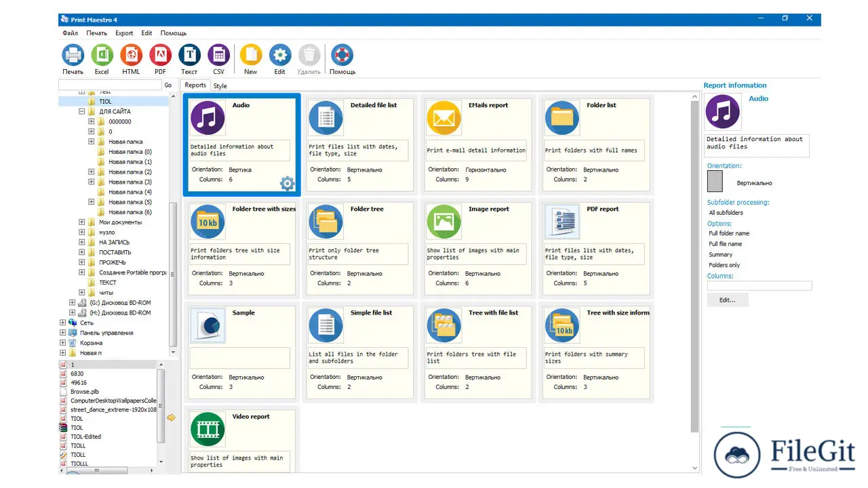868x488 pixels.
Task: Click the Печать print toolbar icon
Action: [x=73, y=55]
